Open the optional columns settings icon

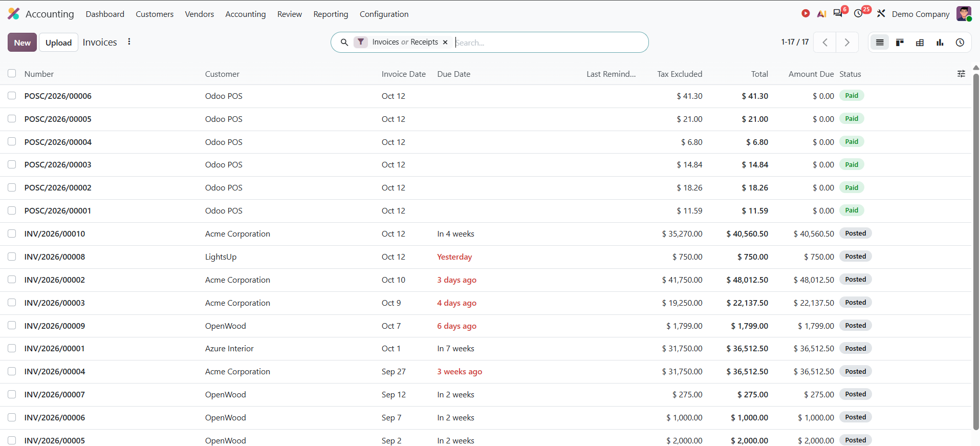(x=961, y=74)
